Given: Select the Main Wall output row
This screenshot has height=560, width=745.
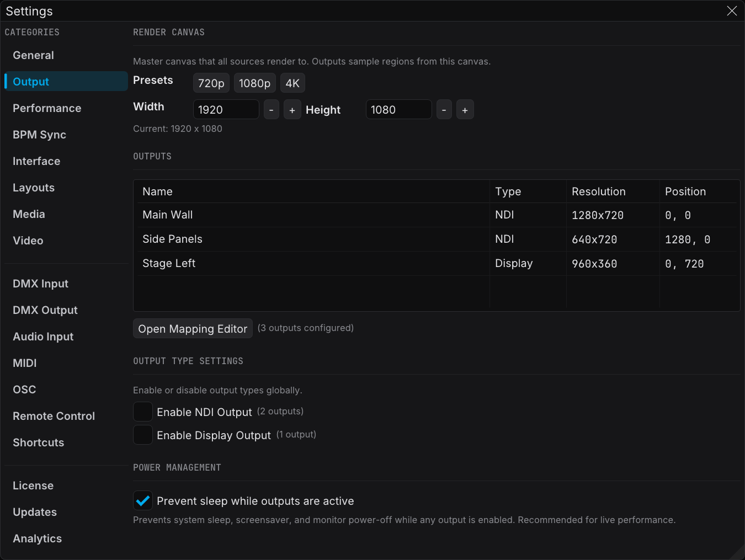Looking at the screenshot, I should (437, 215).
